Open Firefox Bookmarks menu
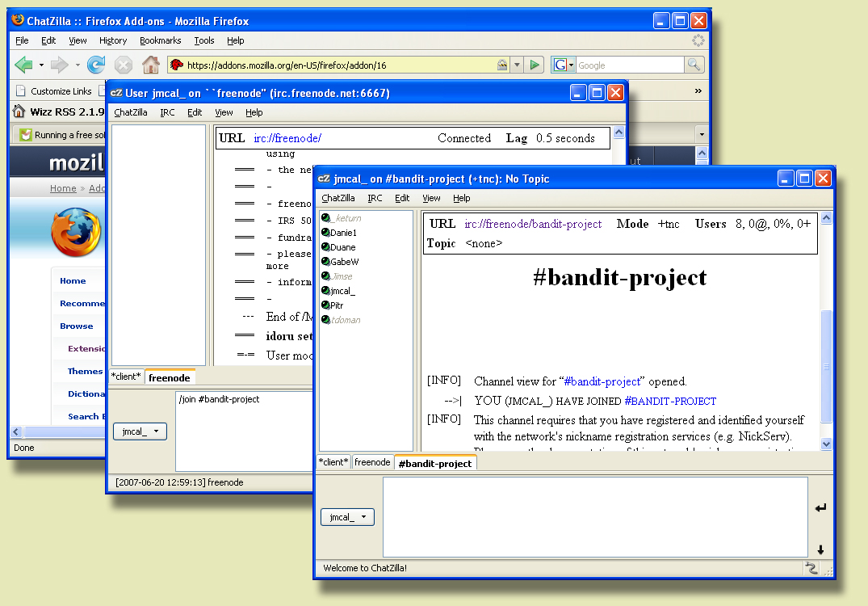 click(160, 40)
